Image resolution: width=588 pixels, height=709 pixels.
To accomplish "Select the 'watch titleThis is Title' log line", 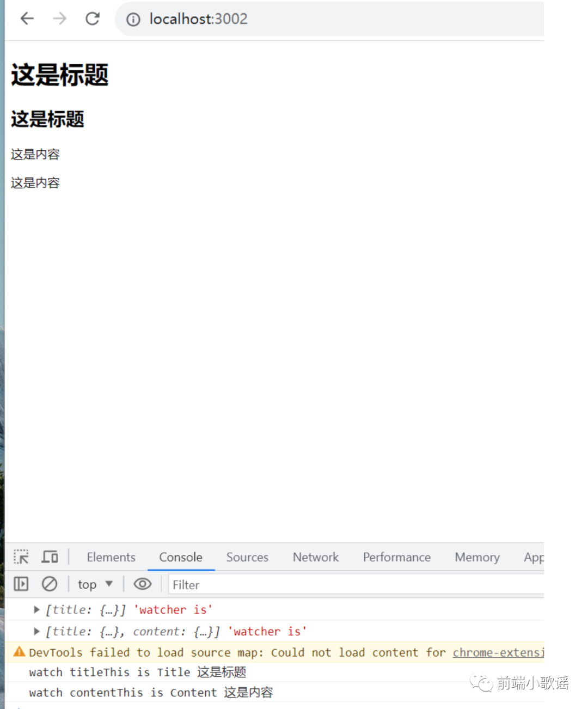I will point(138,673).
